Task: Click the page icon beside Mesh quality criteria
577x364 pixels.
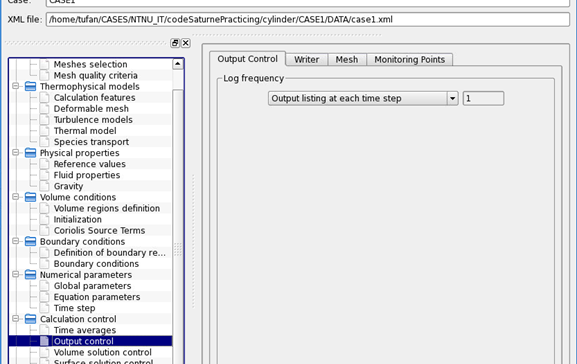Action: 44,75
